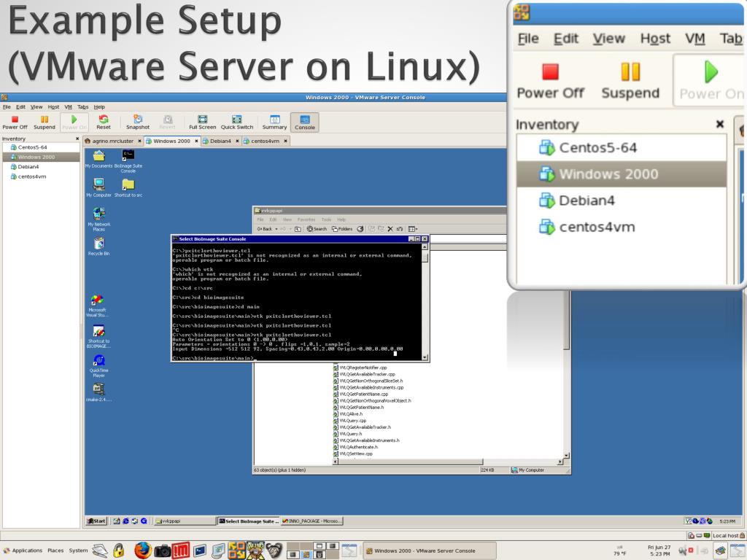Switch to vvlcppapi in the Windows taskbar
The width and height of the screenshot is (747, 560).
point(185,521)
